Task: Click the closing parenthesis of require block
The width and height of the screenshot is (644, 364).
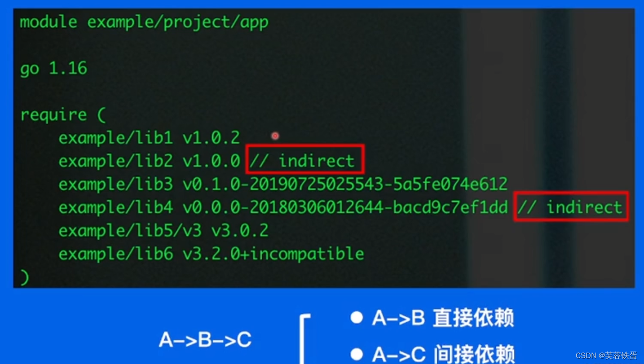Action: [25, 277]
